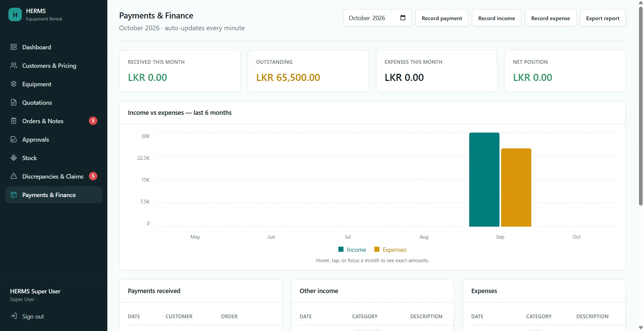The width and height of the screenshot is (644, 331).
Task: Click the Expenses This Month card
Action: click(436, 71)
